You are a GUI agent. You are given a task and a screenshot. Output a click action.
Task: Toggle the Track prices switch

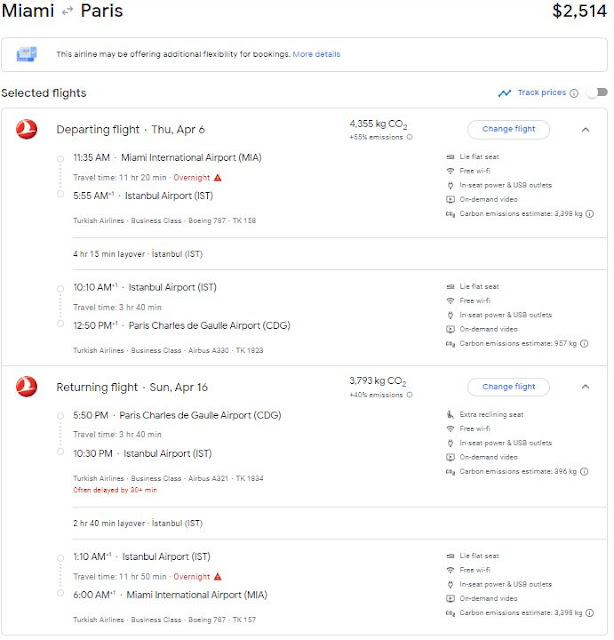coord(597,93)
